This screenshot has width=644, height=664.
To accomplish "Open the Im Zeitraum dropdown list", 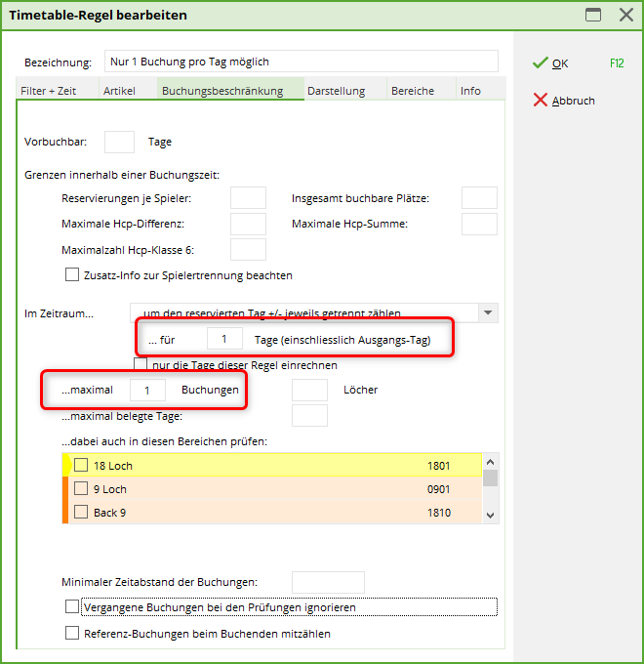I will pyautogui.click(x=487, y=313).
